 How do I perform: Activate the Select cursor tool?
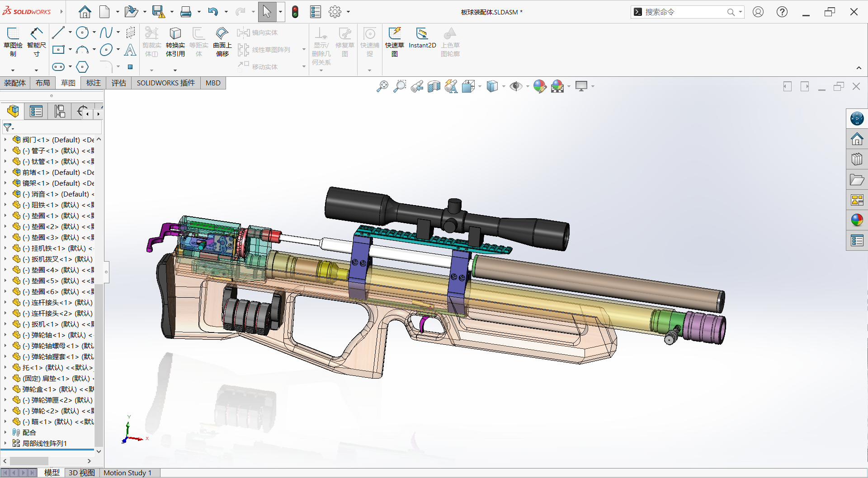click(x=267, y=12)
